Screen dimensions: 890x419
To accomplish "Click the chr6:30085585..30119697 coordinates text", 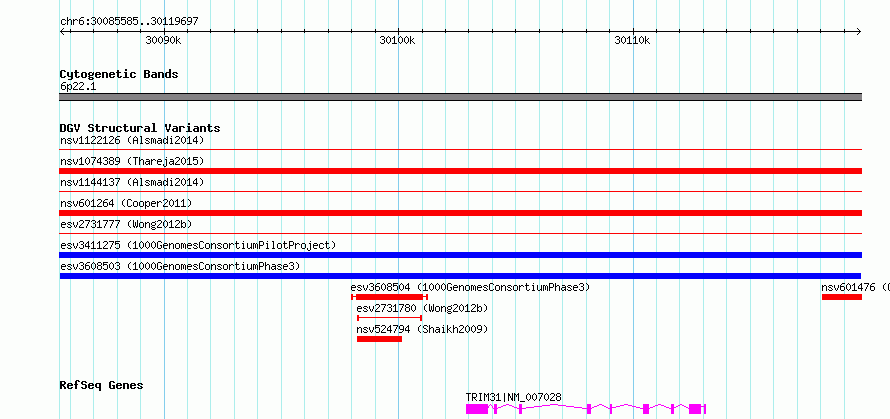I will pyautogui.click(x=129, y=22).
